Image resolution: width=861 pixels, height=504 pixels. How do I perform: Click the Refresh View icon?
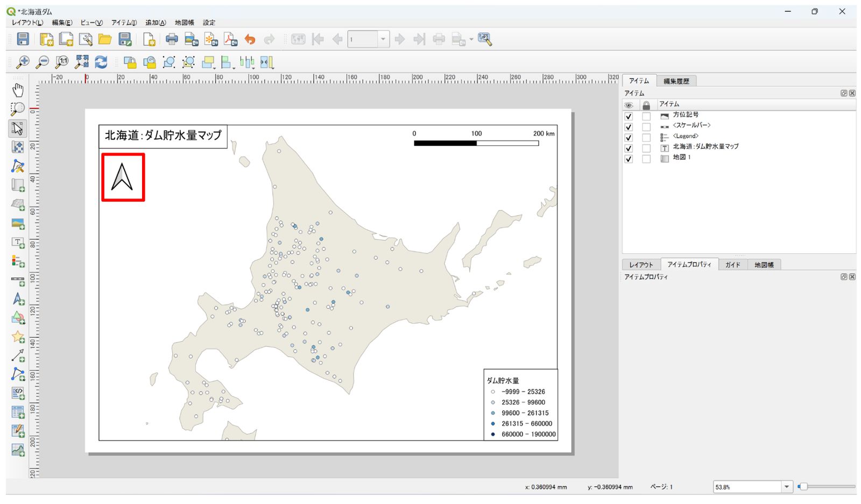coord(101,62)
